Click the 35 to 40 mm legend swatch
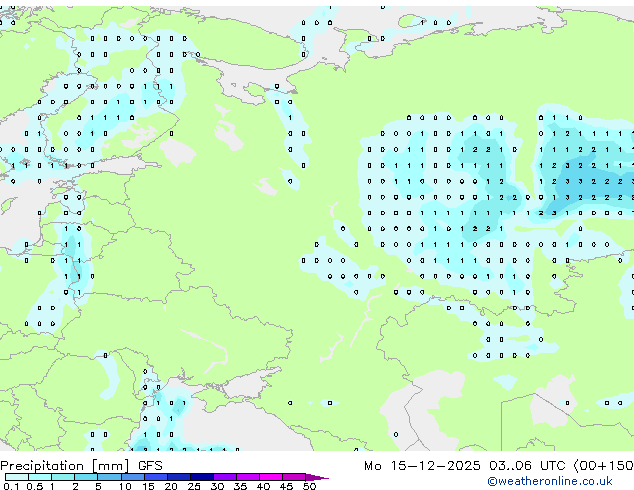Viewport: 634px width, 490px height. pyautogui.click(x=248, y=477)
